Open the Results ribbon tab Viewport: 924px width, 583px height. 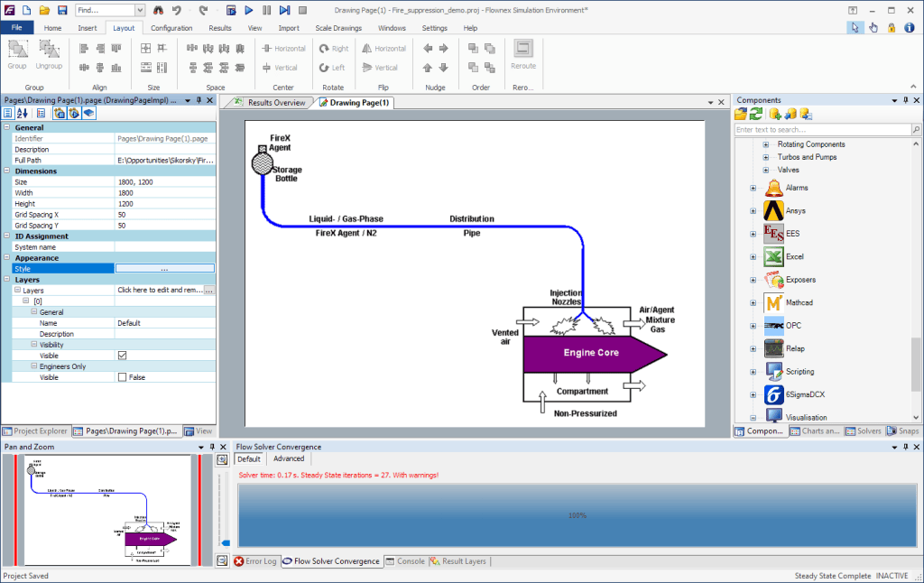pyautogui.click(x=220, y=28)
